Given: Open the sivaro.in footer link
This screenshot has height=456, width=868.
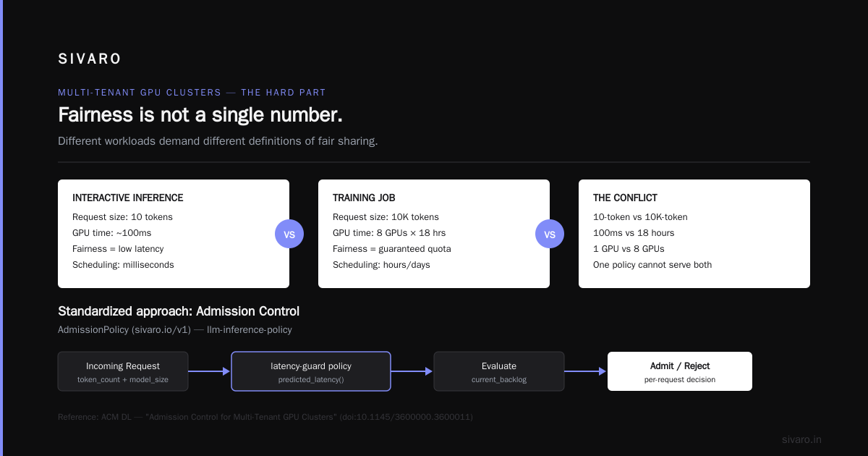Looking at the screenshot, I should click(801, 439).
